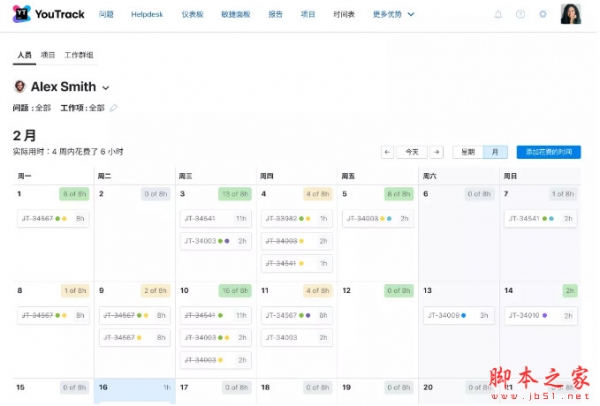Switch calendar to week view

pos(467,152)
